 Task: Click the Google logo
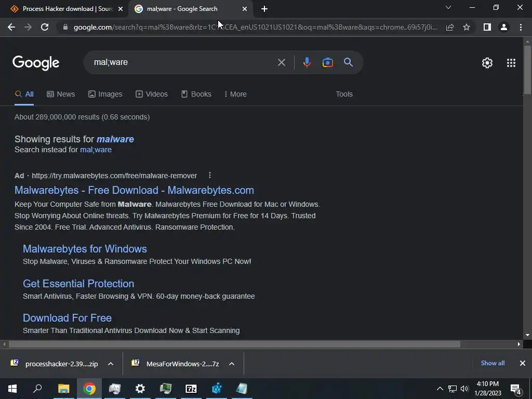(36, 63)
